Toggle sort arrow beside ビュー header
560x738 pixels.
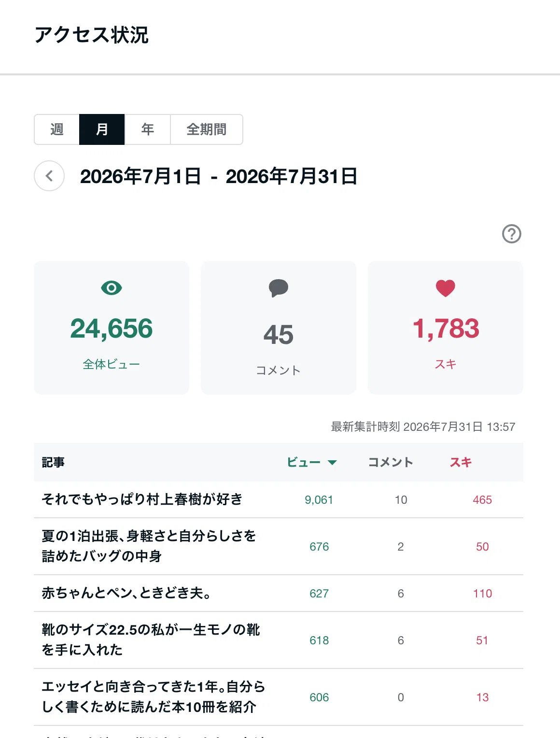[332, 463]
